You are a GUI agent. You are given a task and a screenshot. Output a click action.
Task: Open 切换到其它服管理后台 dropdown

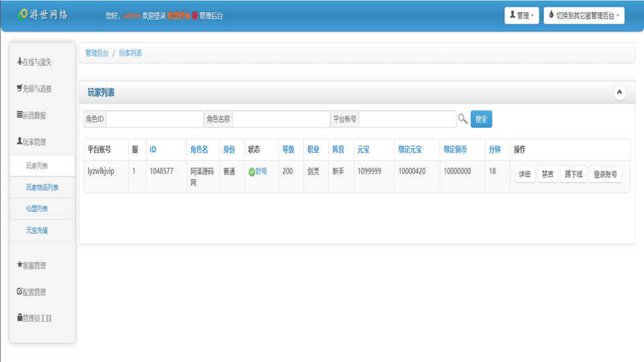(x=584, y=15)
